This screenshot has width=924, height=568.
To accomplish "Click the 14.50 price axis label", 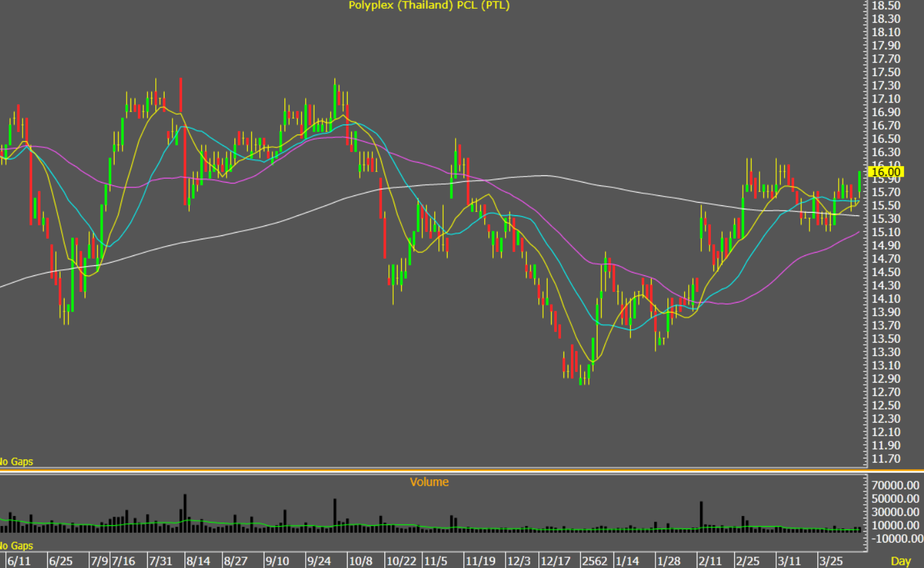I will tap(886, 272).
